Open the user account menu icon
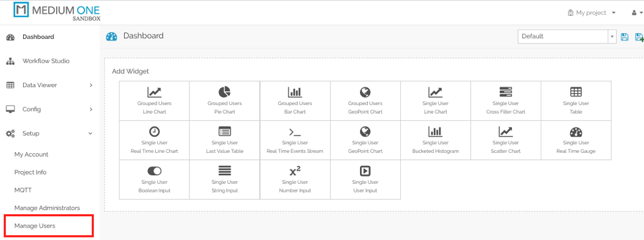The height and width of the screenshot is (240, 644). point(636,13)
